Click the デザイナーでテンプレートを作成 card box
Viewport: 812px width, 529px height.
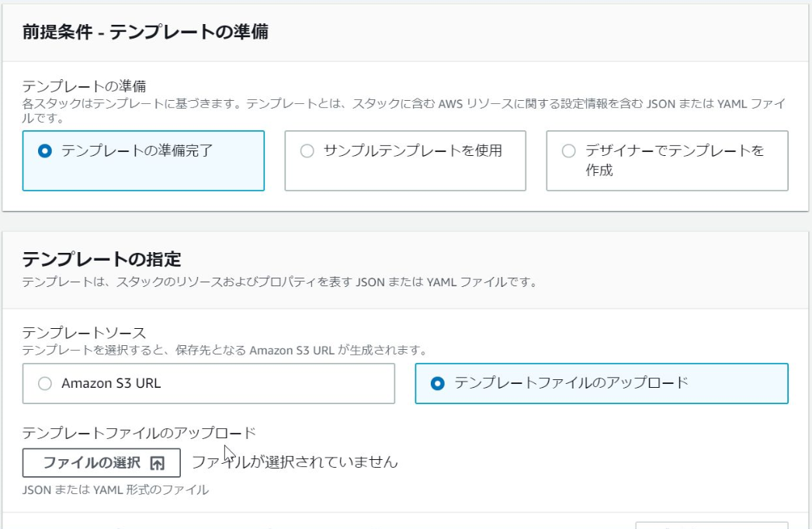(667, 161)
